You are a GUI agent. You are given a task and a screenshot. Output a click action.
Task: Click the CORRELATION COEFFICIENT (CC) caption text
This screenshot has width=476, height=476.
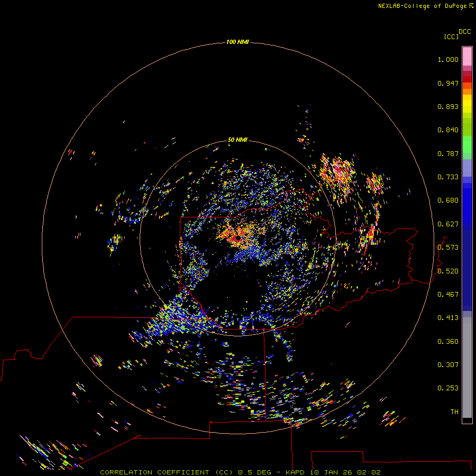click(167, 472)
